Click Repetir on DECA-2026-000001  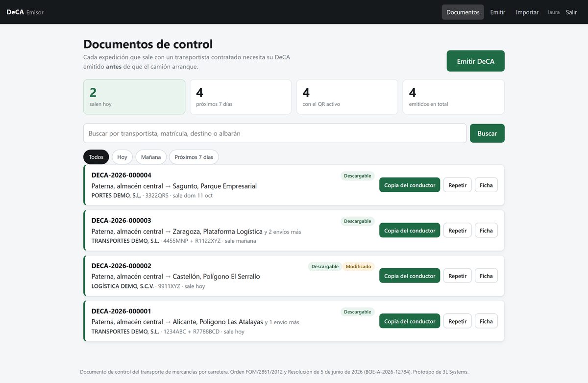click(x=457, y=321)
